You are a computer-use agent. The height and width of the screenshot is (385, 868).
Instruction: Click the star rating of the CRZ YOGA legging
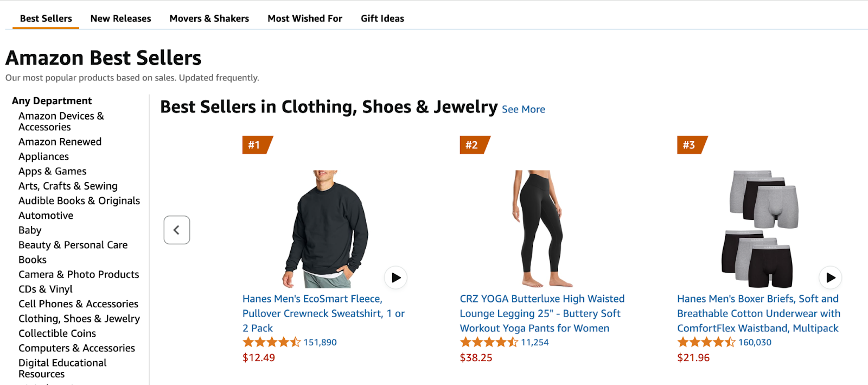487,342
